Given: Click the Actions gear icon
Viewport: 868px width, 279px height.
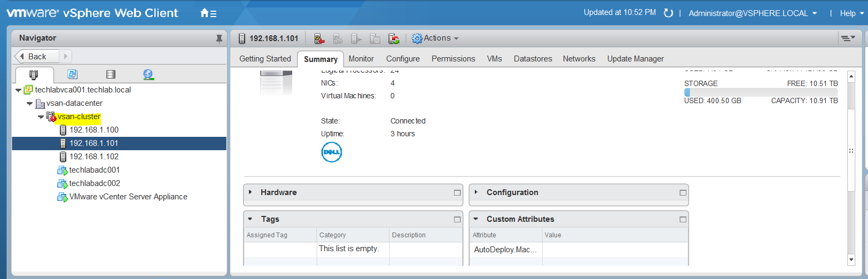Looking at the screenshot, I should 417,38.
